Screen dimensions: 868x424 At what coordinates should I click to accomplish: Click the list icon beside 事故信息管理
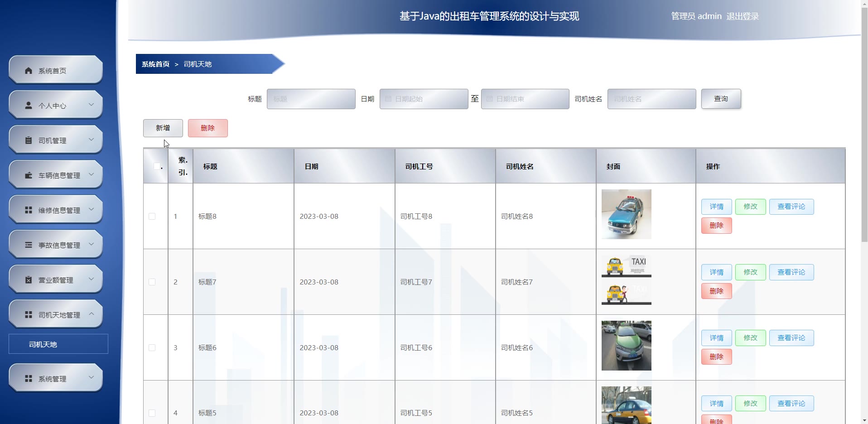pyautogui.click(x=29, y=245)
